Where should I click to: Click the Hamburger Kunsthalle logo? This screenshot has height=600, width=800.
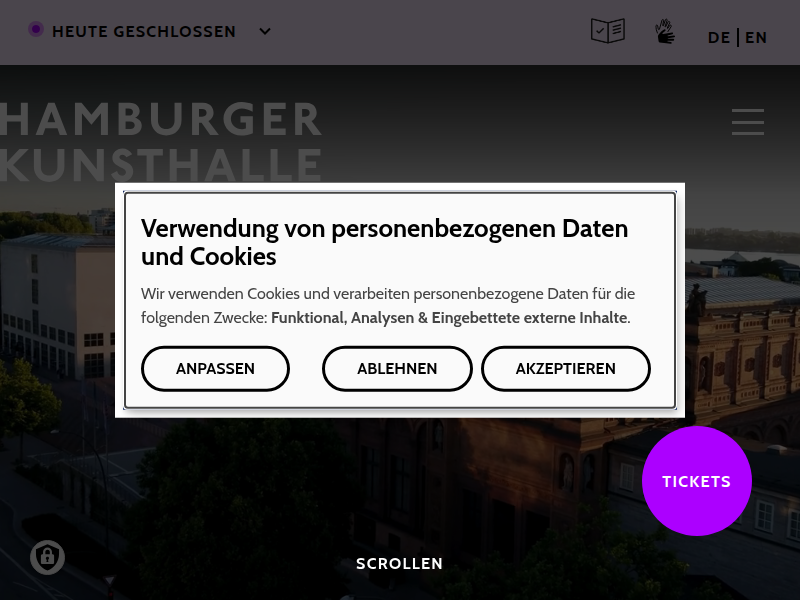[x=161, y=141]
